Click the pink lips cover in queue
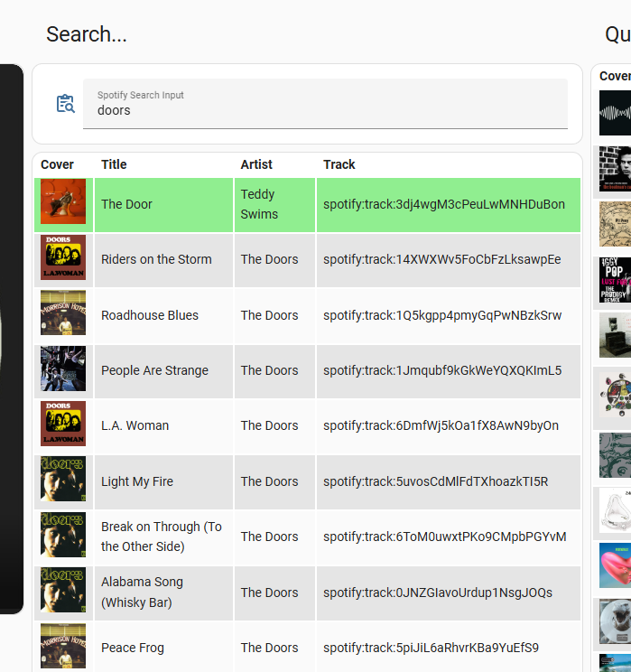Viewport: 631px width, 672px height. click(x=615, y=565)
